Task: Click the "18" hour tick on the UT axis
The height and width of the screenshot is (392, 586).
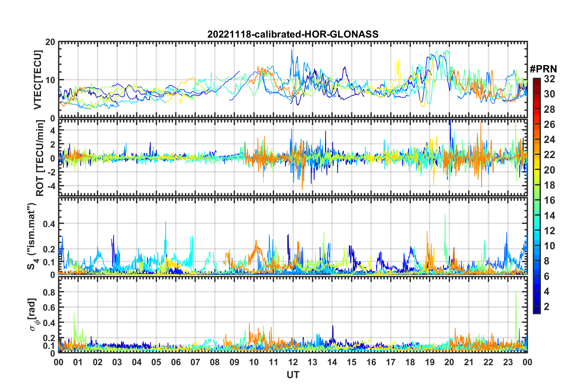Action: click(x=410, y=362)
